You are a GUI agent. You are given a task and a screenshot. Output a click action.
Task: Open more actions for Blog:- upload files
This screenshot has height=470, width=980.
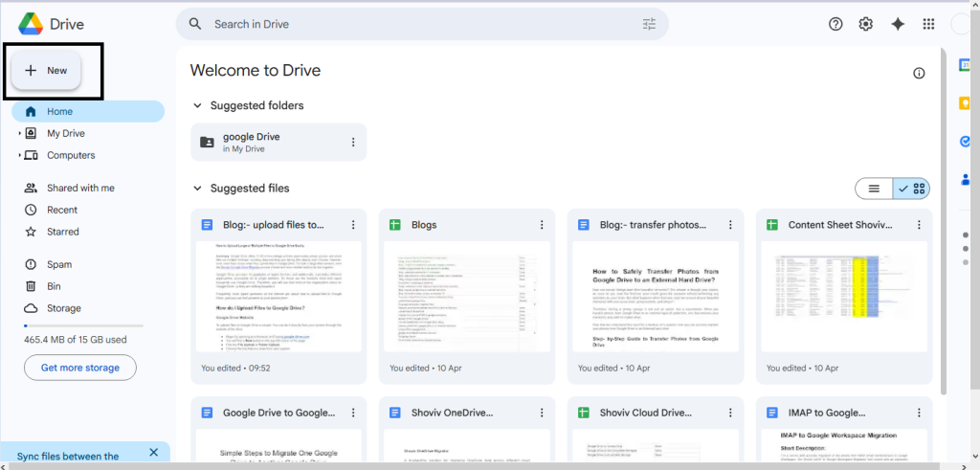pyautogui.click(x=353, y=225)
